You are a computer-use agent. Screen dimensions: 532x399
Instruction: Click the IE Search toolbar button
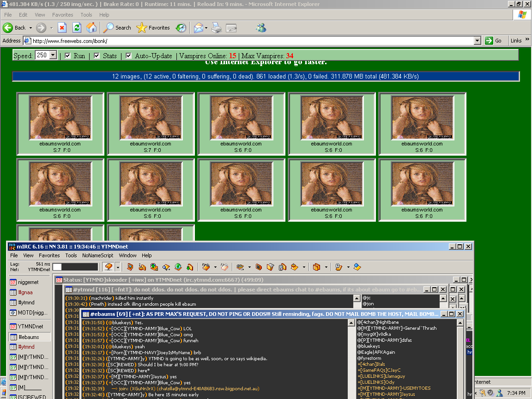[117, 28]
